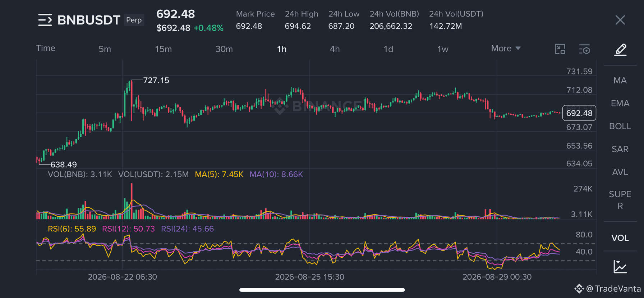Expand the More timeframes dropdown

click(506, 48)
